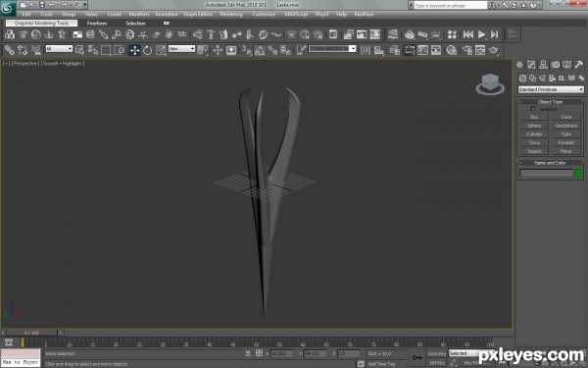Click the Sphere primitive button
The height and width of the screenshot is (368, 588).
click(534, 126)
